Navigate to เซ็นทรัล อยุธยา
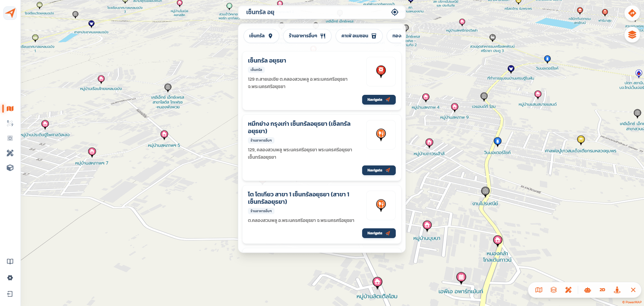 [379, 100]
